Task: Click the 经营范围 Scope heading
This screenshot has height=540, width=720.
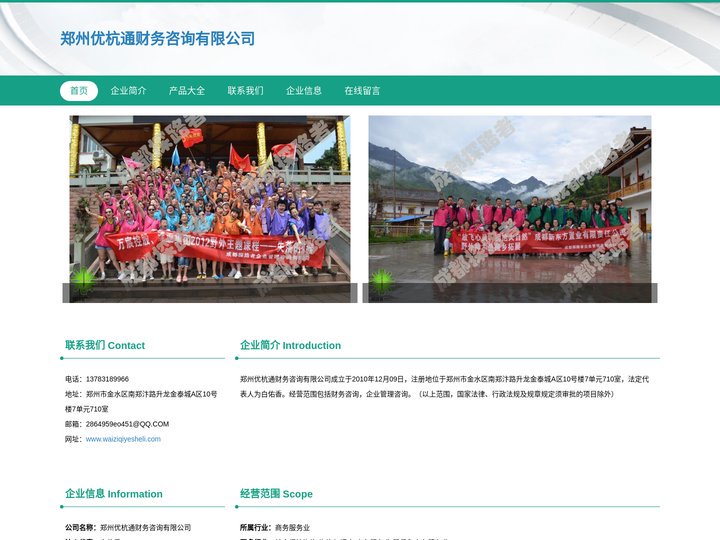Action: 276,494
